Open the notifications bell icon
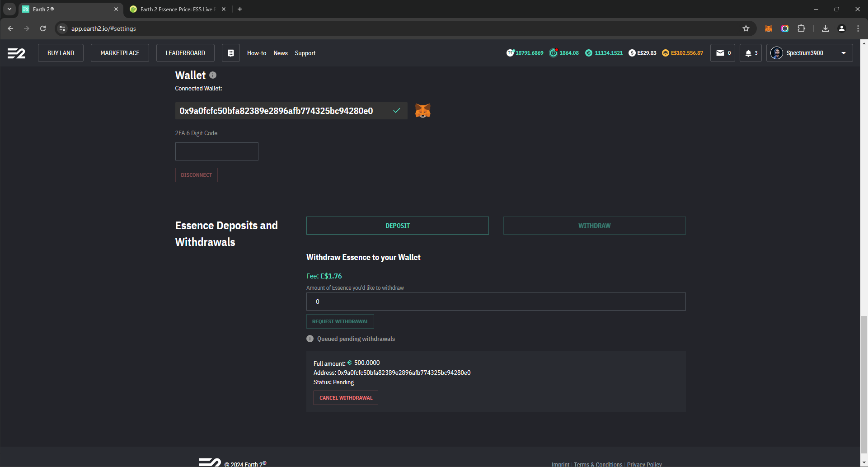The width and height of the screenshot is (868, 467). [748, 53]
